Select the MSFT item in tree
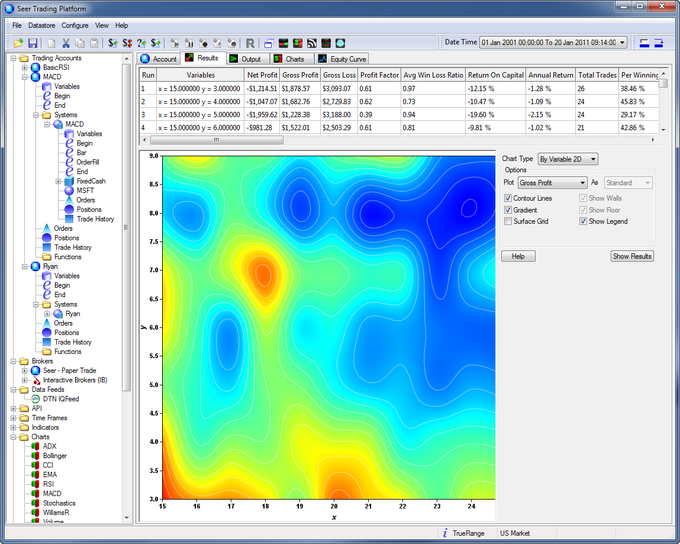The image size is (680, 544). point(83,190)
